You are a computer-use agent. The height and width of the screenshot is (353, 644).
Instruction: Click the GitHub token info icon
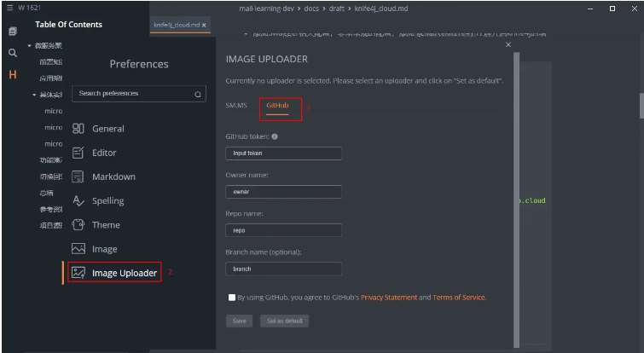(275, 136)
